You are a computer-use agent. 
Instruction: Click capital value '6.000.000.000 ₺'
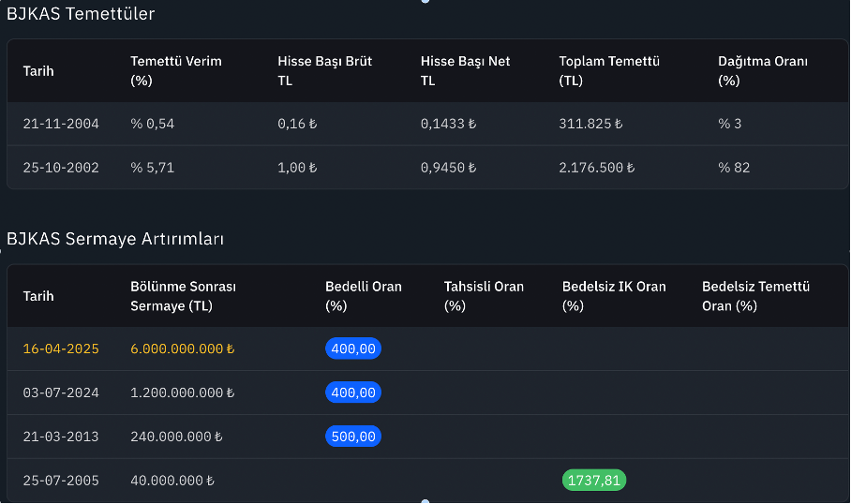pos(183,348)
